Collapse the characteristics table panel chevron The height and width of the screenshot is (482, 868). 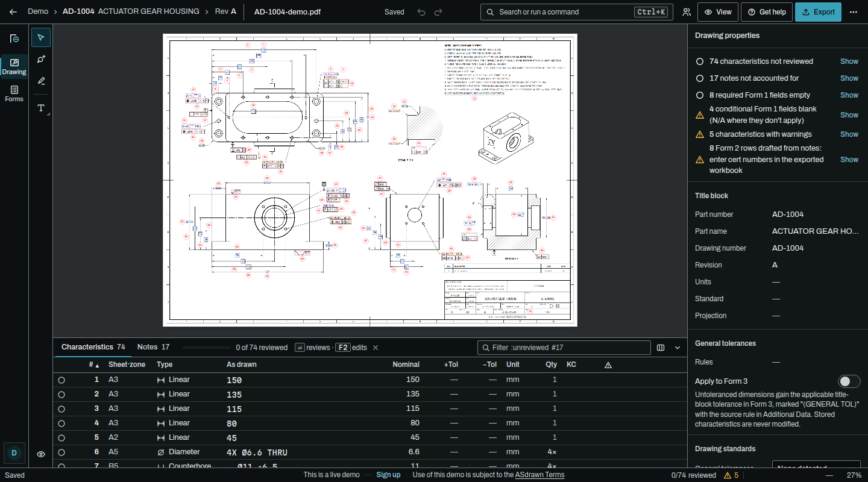pos(678,348)
